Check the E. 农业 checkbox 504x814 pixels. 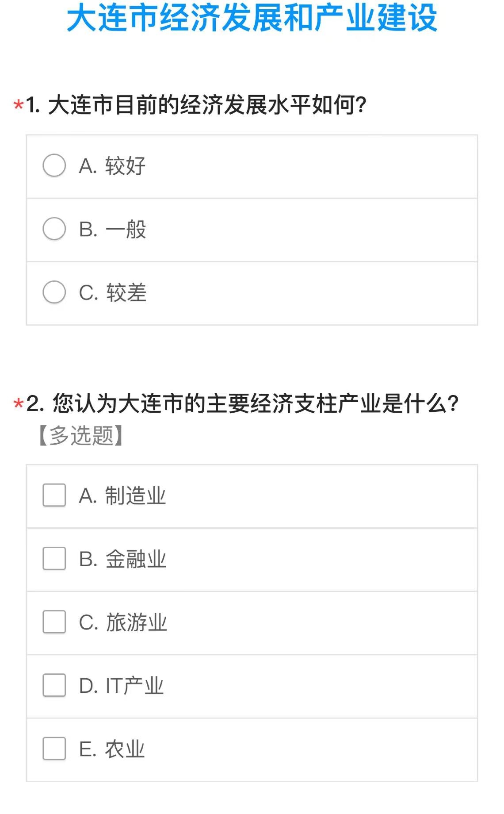pos(54,748)
